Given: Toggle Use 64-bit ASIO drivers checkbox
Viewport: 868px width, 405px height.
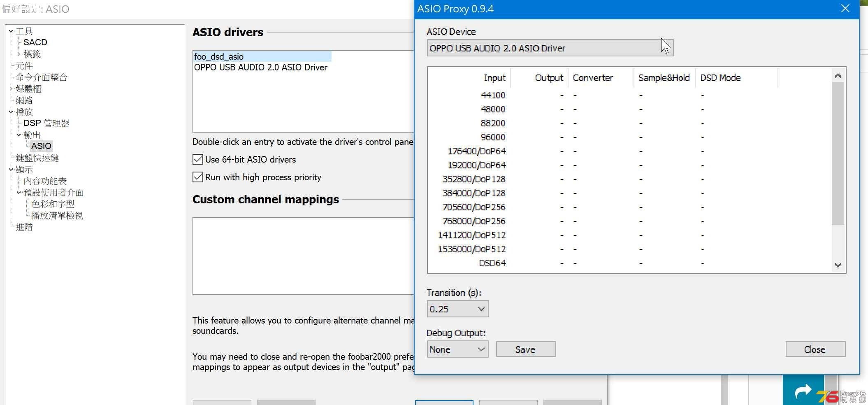Looking at the screenshot, I should [x=198, y=159].
